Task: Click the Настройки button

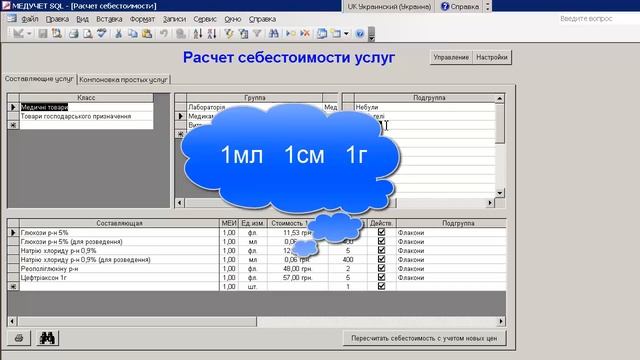Action: click(492, 58)
